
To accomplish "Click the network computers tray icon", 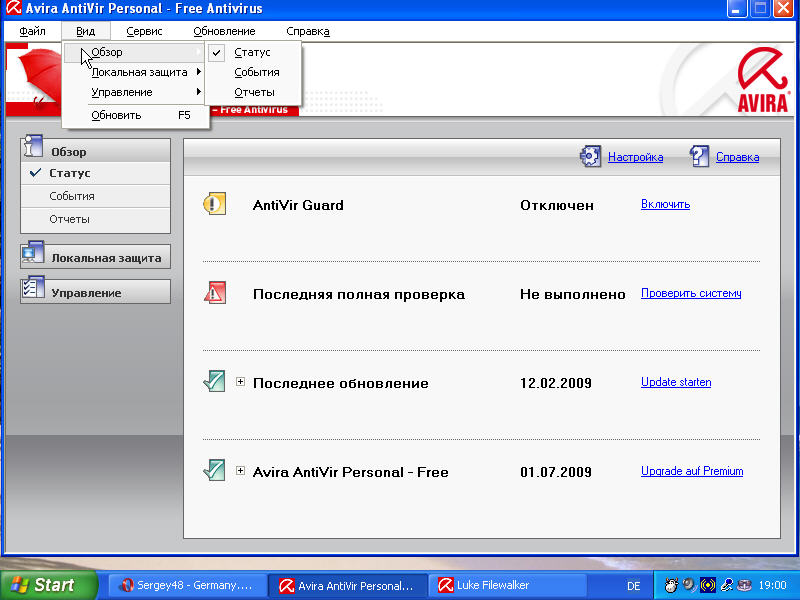I will pos(744,585).
